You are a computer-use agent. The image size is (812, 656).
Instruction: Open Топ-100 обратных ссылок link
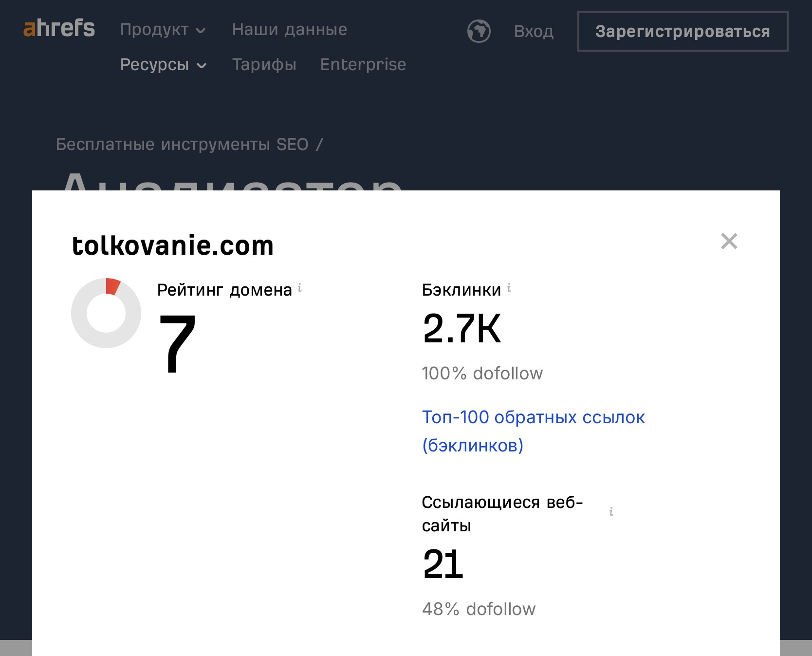[x=534, y=431]
